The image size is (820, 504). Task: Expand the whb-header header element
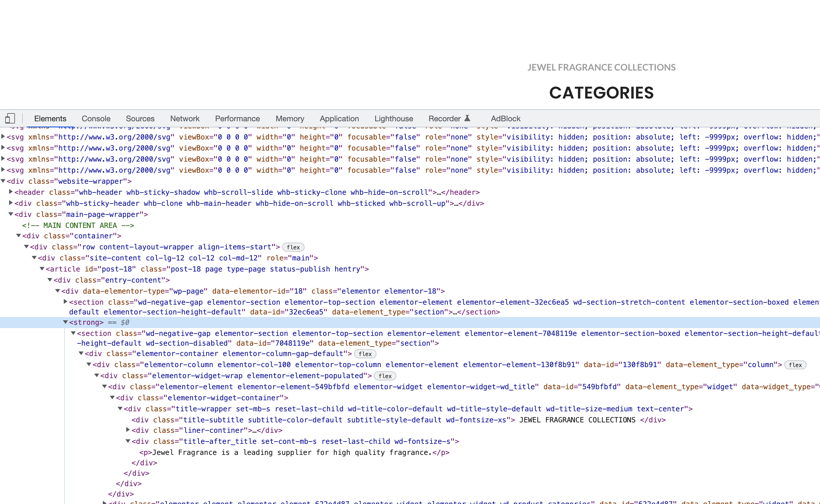(11, 192)
